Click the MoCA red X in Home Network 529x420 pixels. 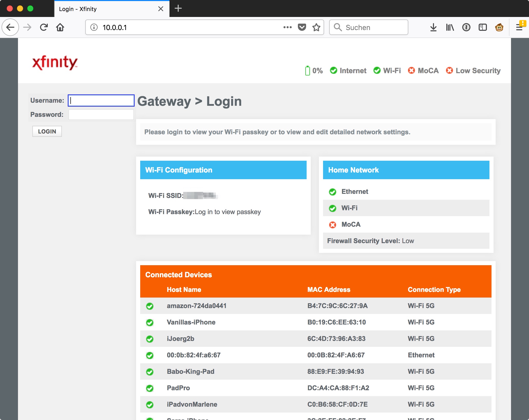click(x=333, y=225)
